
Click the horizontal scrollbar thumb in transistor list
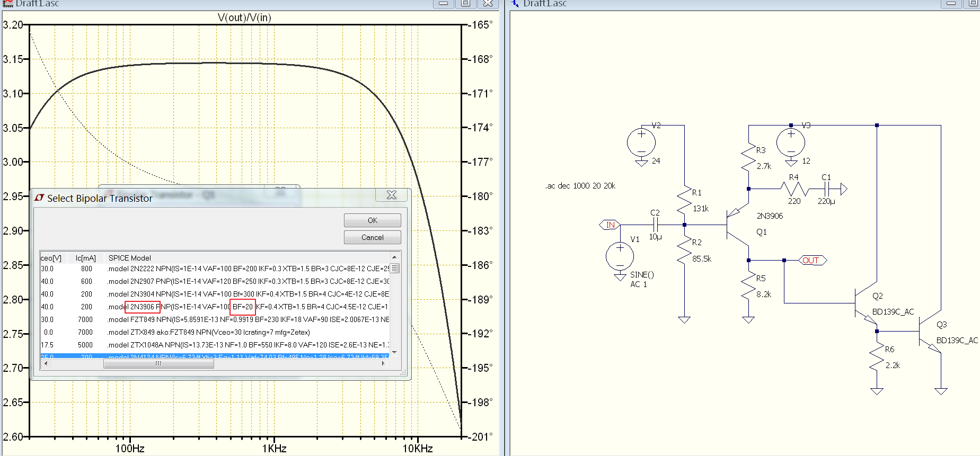coord(158,363)
